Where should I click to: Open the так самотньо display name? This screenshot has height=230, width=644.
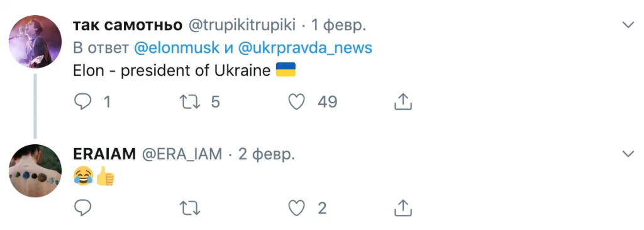tap(127, 25)
